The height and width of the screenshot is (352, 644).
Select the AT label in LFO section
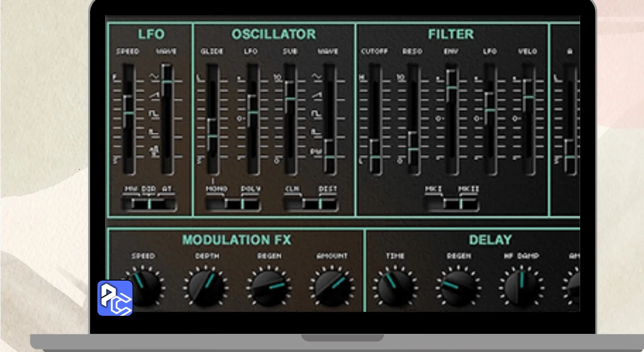click(x=167, y=189)
